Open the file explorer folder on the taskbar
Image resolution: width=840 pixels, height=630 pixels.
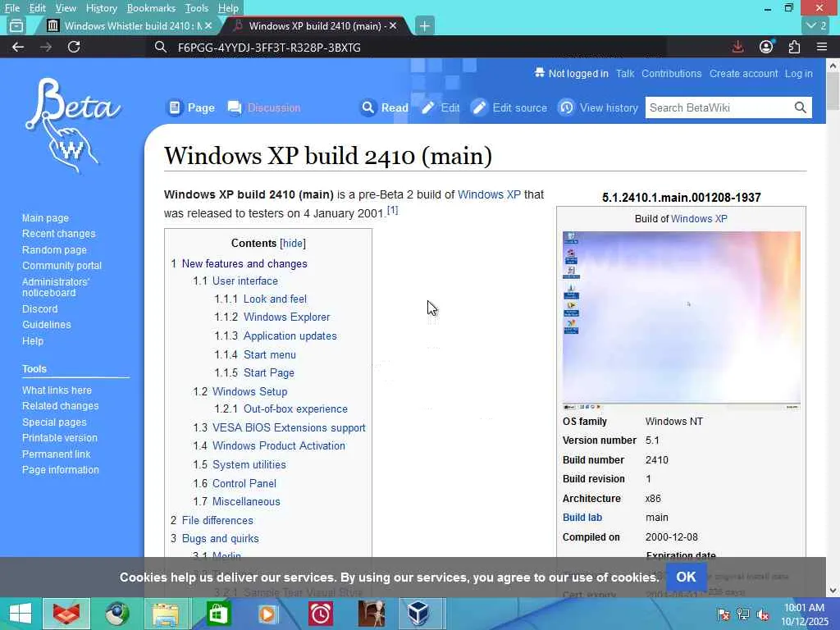point(166,614)
